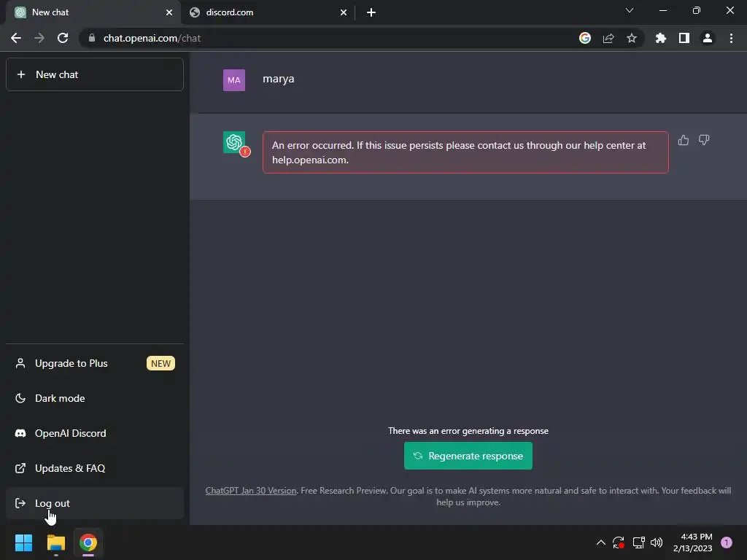
Task: Click the volume icon in the system tray
Action: [657, 542]
